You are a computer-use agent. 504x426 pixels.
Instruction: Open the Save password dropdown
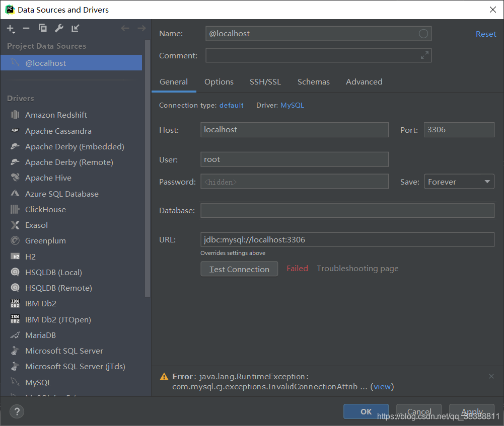[459, 182]
